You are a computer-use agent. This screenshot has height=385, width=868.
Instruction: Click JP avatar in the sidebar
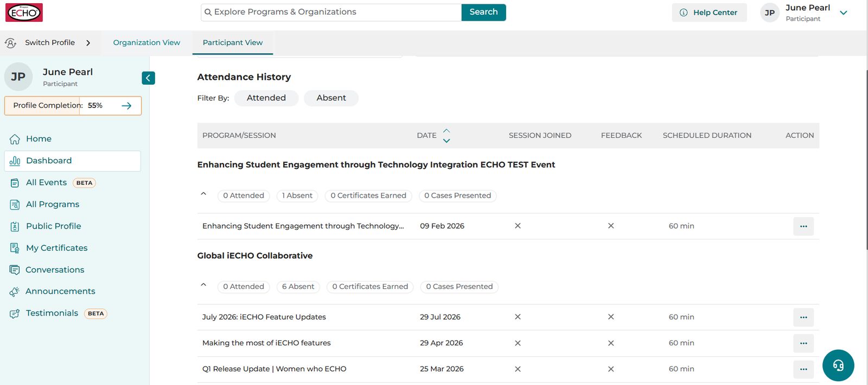tap(18, 77)
